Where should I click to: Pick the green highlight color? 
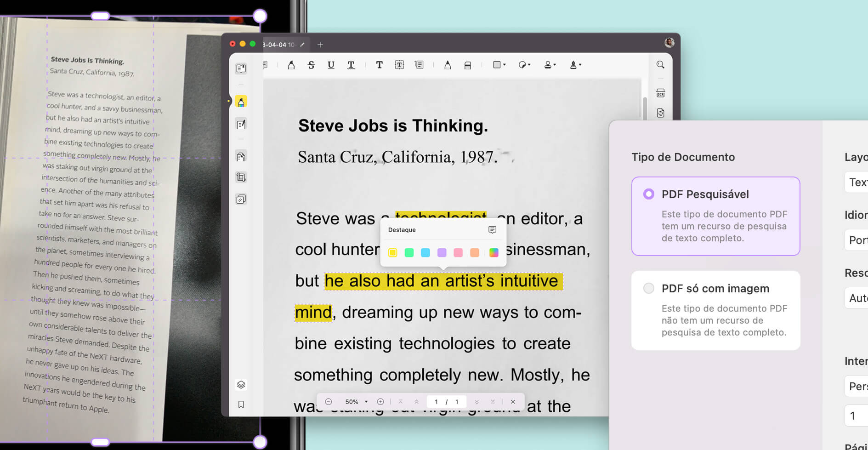point(409,252)
